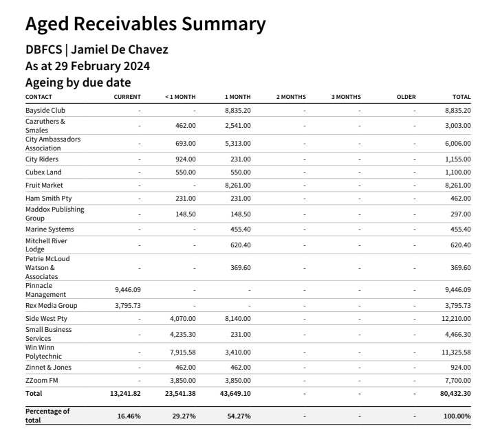Open Win Winn Polytechnic contact
Screen dimensions: 500x448
click(43, 352)
